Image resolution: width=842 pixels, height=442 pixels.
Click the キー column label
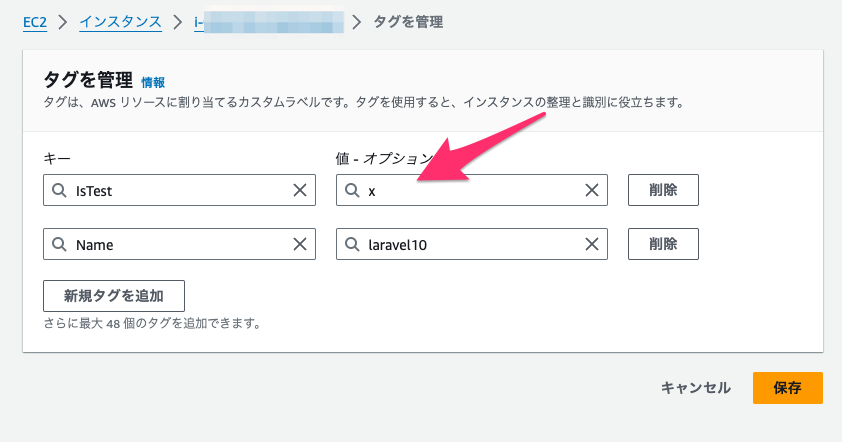[57, 159]
